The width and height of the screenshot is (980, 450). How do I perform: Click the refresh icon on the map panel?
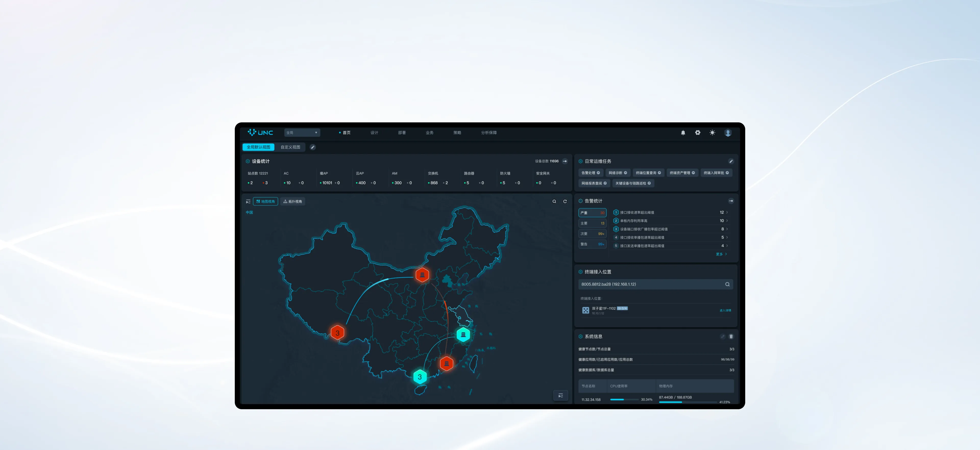point(565,201)
